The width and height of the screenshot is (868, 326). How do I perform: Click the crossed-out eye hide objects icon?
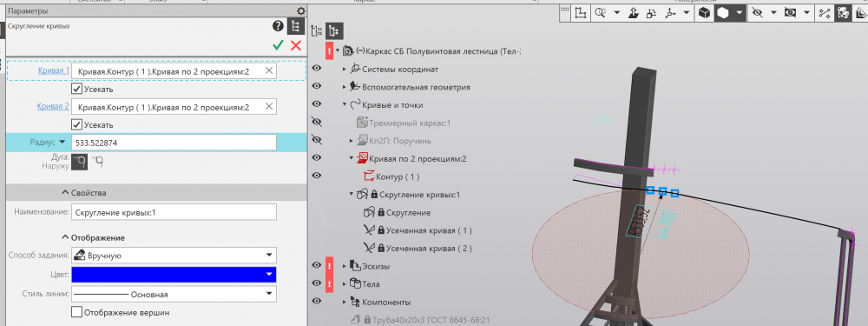[757, 13]
